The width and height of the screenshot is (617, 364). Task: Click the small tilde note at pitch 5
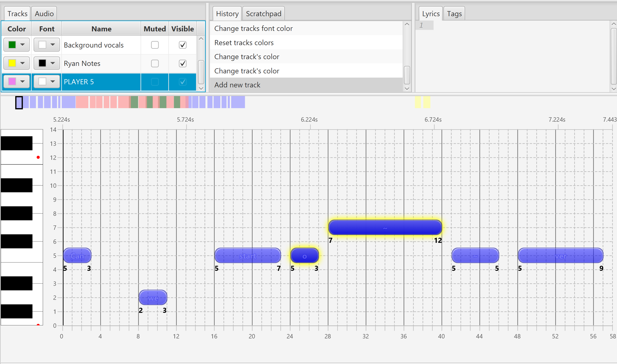tap(475, 256)
